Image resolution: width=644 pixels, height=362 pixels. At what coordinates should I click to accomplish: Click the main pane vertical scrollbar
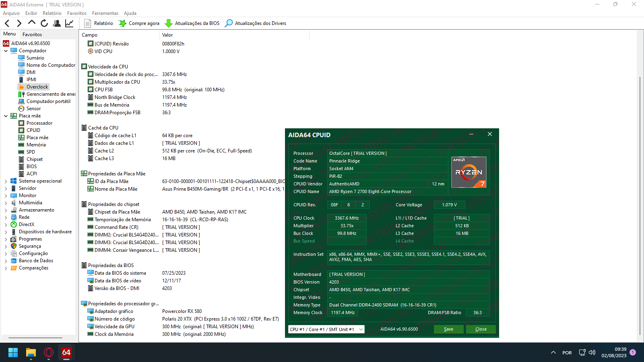pos(640,205)
